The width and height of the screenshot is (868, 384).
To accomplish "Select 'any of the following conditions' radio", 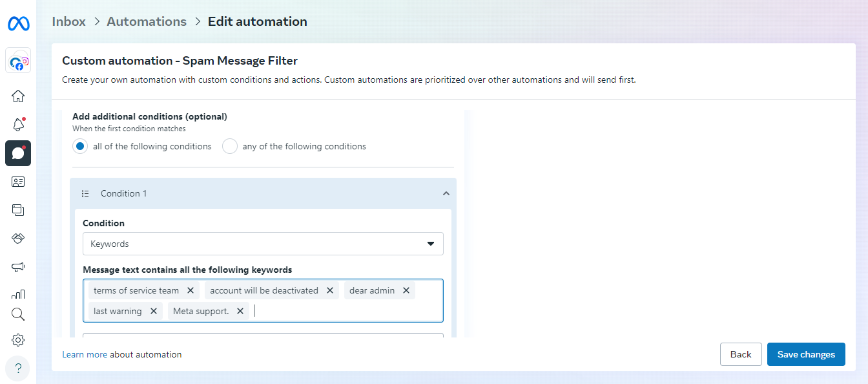I will 230,146.
